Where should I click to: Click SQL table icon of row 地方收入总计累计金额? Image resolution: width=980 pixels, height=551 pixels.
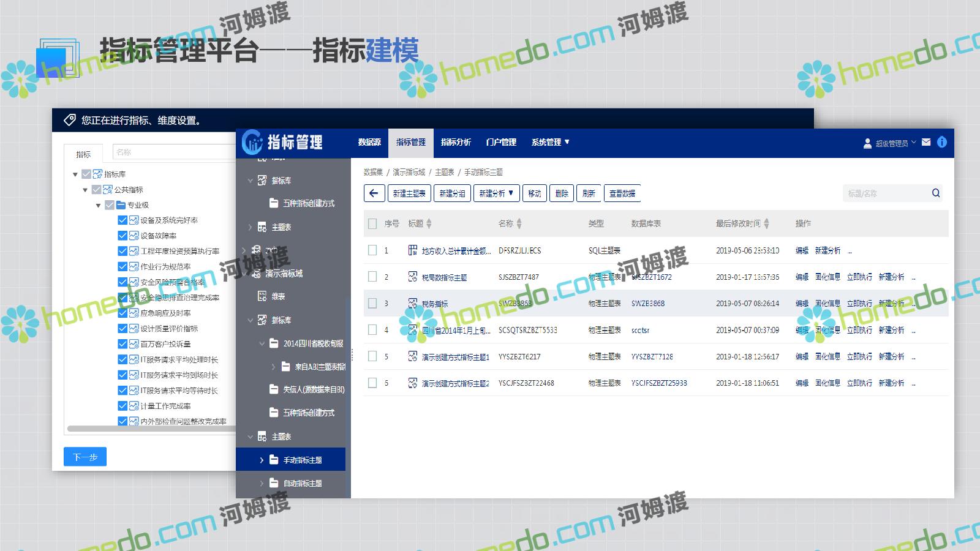click(x=413, y=250)
